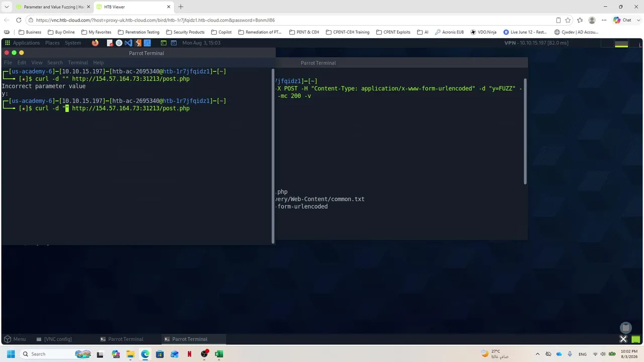Open the green terminal launcher in panel

pyautogui.click(x=164, y=43)
